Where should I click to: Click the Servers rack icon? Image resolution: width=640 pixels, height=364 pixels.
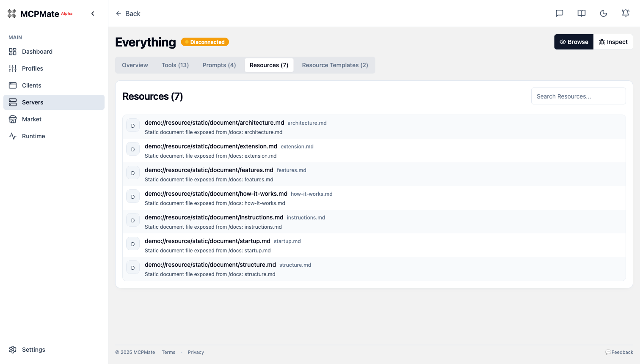tap(13, 102)
